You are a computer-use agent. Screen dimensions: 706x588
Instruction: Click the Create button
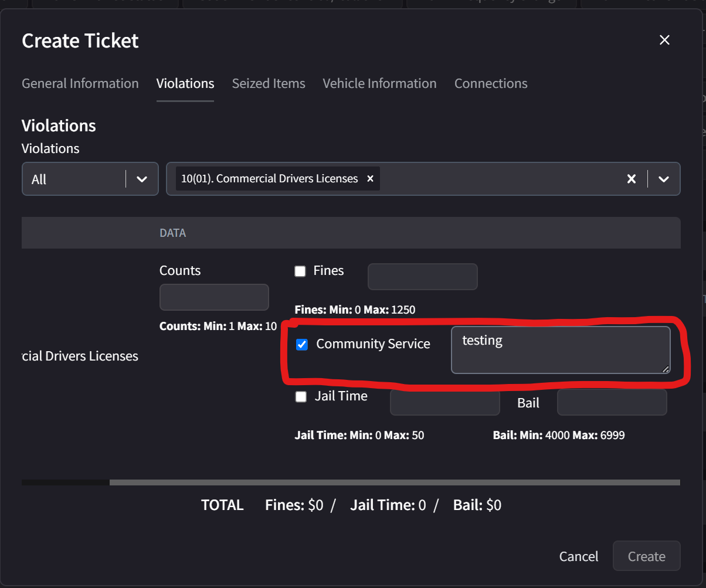click(x=646, y=556)
